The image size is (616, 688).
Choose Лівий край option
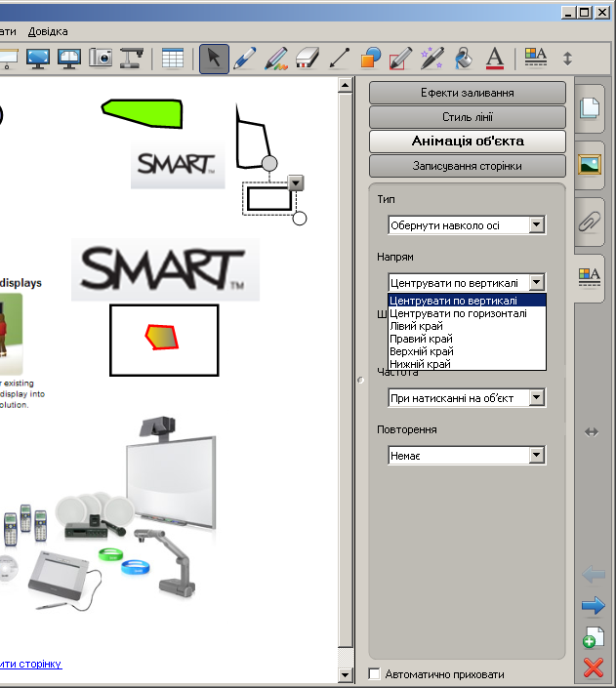[467, 326]
